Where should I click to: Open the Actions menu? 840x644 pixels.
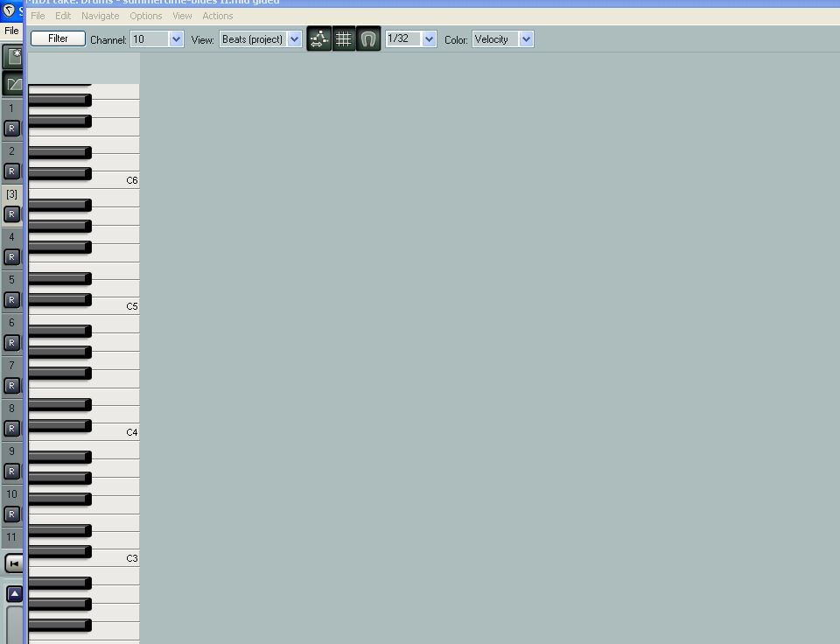coord(218,16)
